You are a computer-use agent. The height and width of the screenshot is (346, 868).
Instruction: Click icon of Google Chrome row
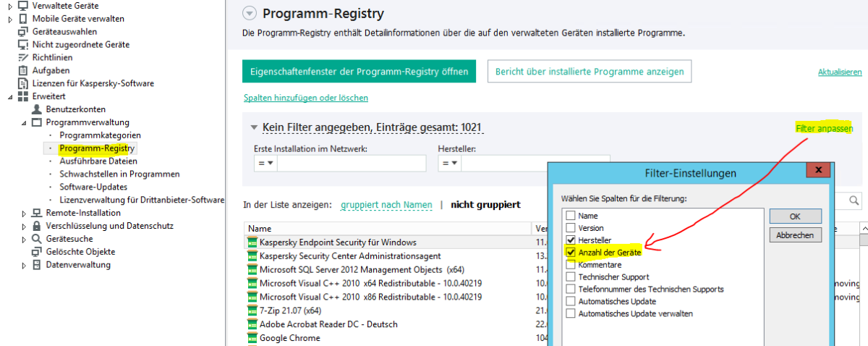click(x=252, y=338)
